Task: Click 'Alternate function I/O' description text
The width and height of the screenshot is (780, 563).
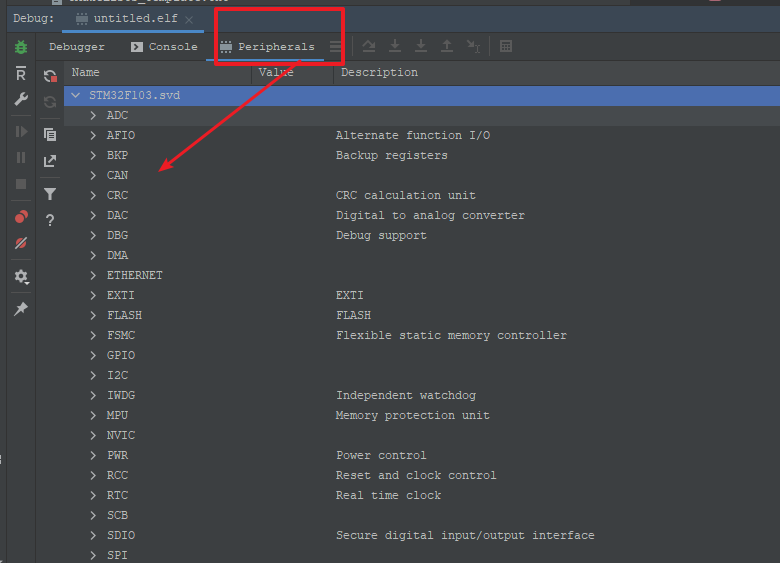Action: [413, 135]
